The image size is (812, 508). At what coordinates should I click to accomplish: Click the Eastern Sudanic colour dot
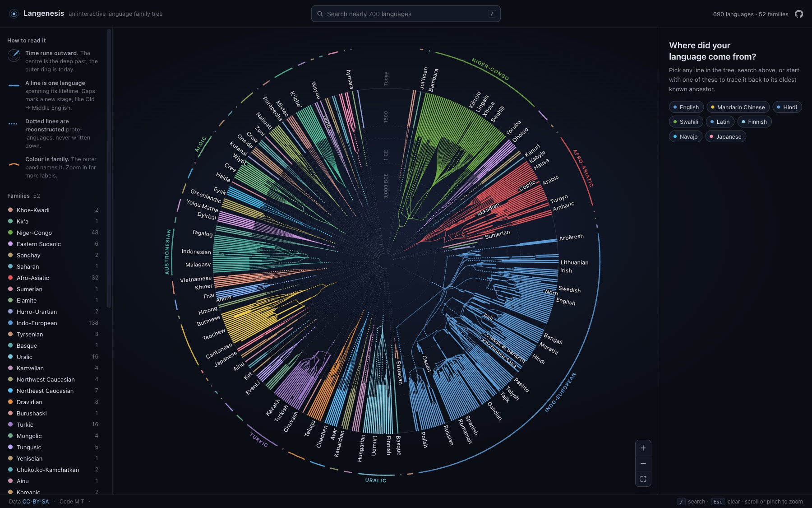(10, 244)
